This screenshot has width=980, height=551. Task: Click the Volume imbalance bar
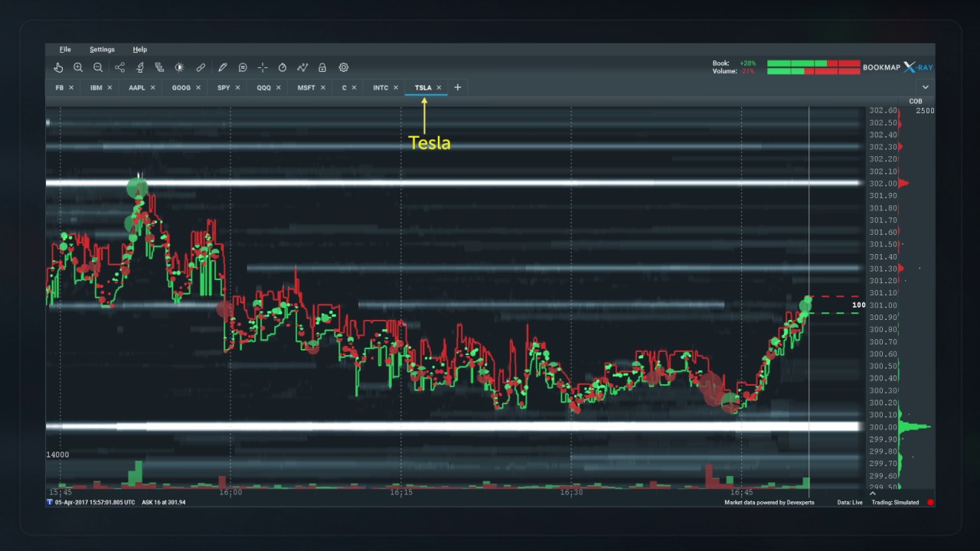813,71
